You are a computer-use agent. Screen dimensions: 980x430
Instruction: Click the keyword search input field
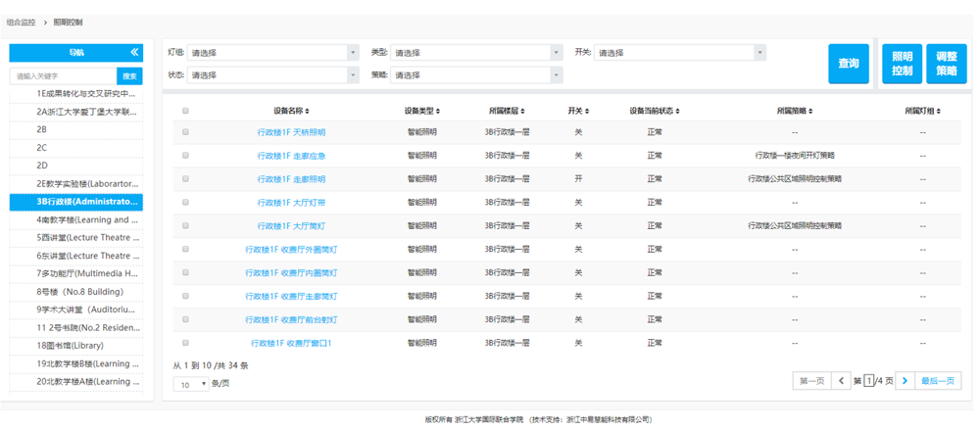point(63,75)
